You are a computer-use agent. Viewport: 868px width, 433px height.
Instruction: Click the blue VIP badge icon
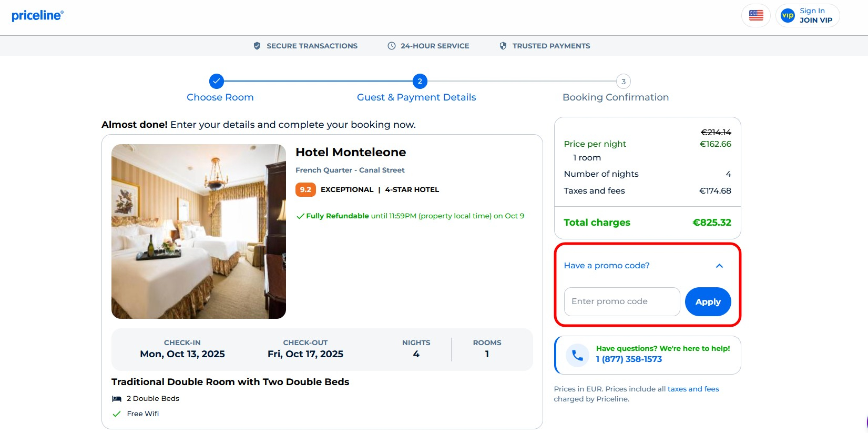[x=788, y=16]
